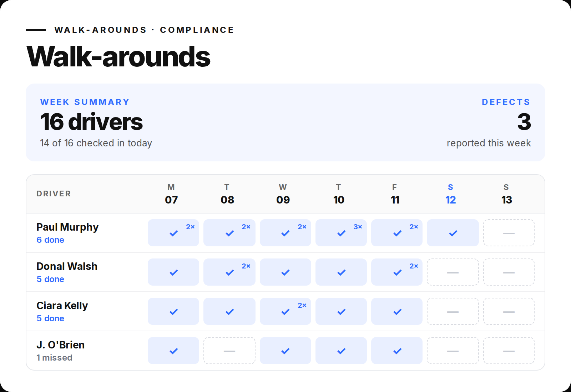Open Donal Walsh's Monday 07 checkmark
This screenshot has height=392, width=571.
point(173,272)
